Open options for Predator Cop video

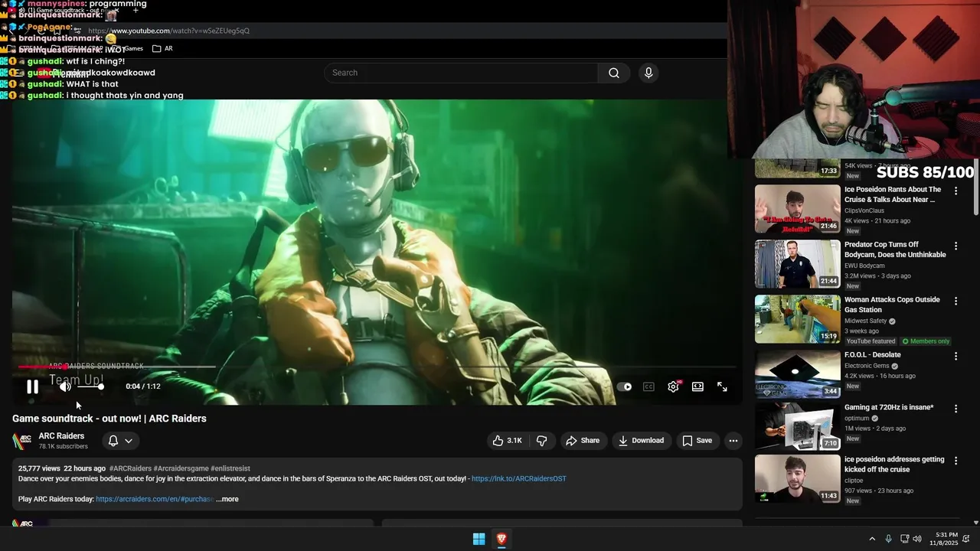tap(955, 246)
